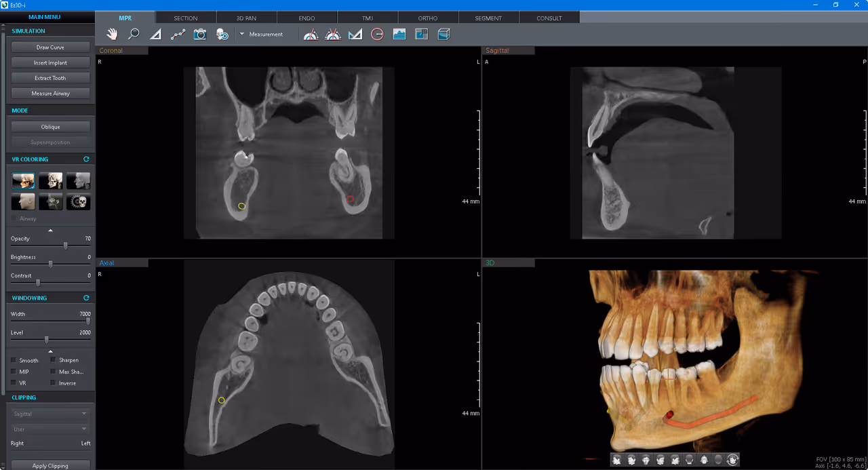
Task: Choose the back-of-head orientation icon
Action: (689, 460)
